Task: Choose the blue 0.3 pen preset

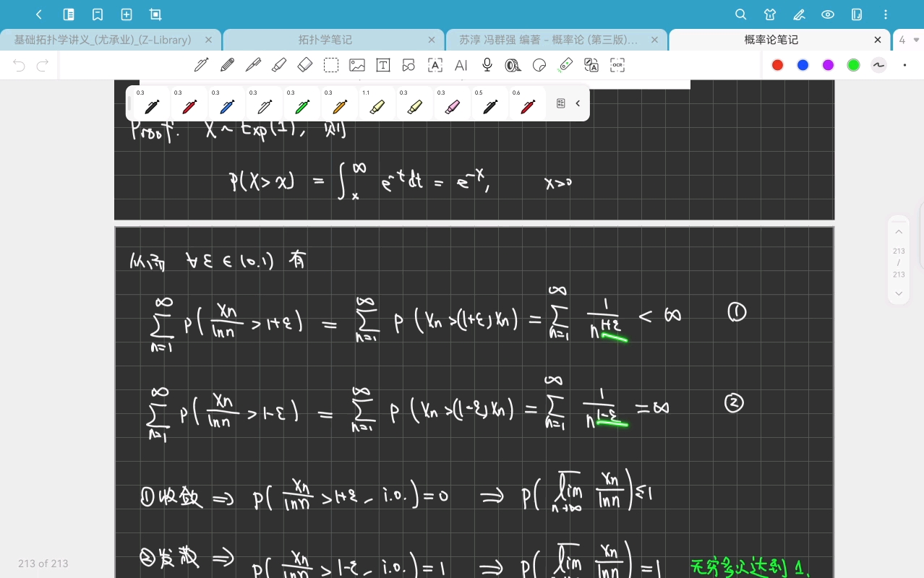Action: [x=227, y=103]
